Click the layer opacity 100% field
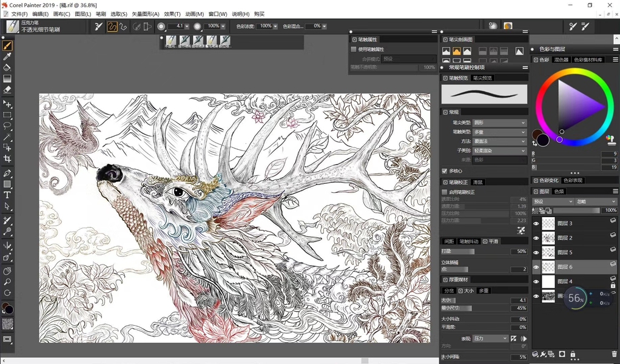Screen dimensions: 620x364 (x=609, y=211)
